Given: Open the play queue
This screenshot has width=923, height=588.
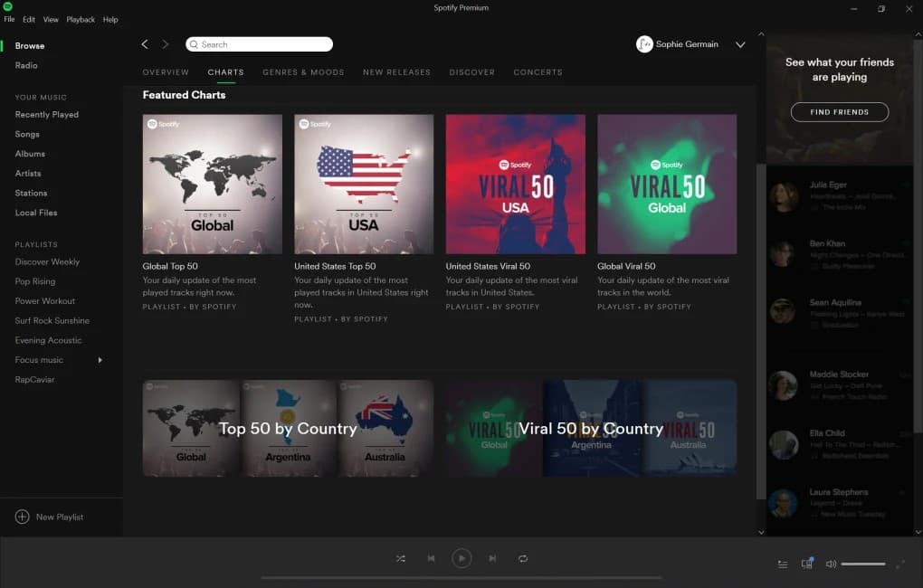Looking at the screenshot, I should 782,563.
